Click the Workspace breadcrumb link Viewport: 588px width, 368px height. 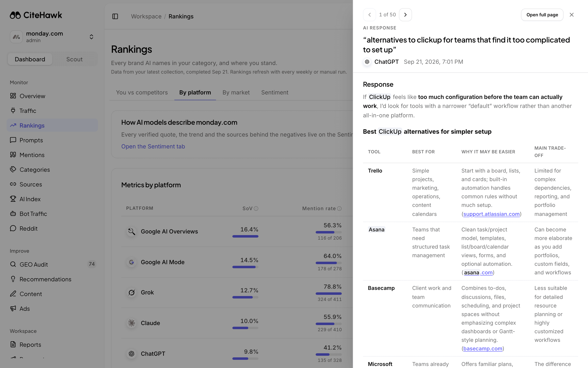tap(146, 16)
